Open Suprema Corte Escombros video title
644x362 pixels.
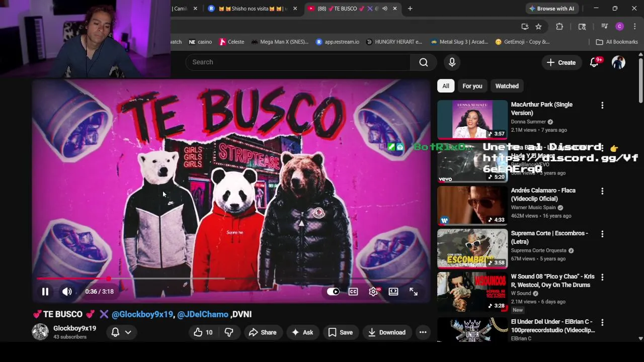coord(549,237)
